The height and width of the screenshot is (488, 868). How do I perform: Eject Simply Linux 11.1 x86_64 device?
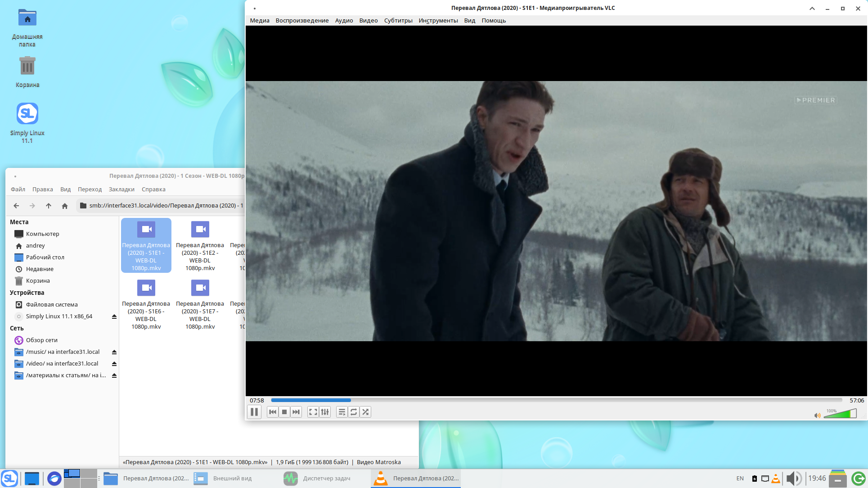(114, 316)
